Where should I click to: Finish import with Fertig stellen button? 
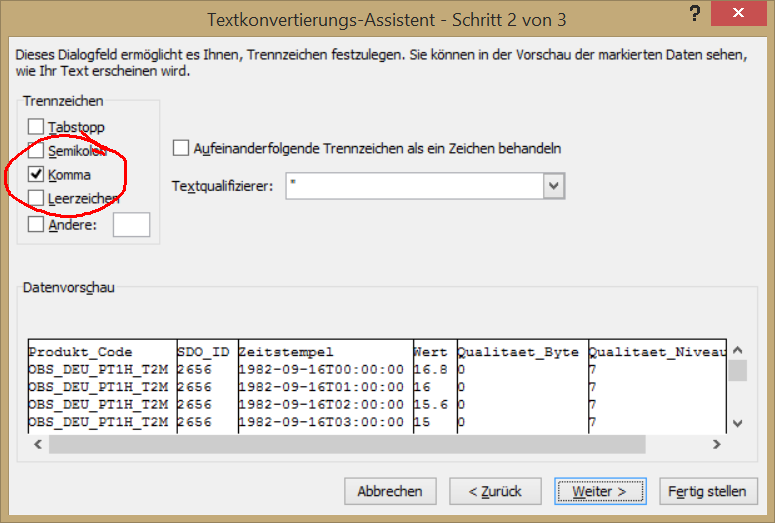pos(708,491)
